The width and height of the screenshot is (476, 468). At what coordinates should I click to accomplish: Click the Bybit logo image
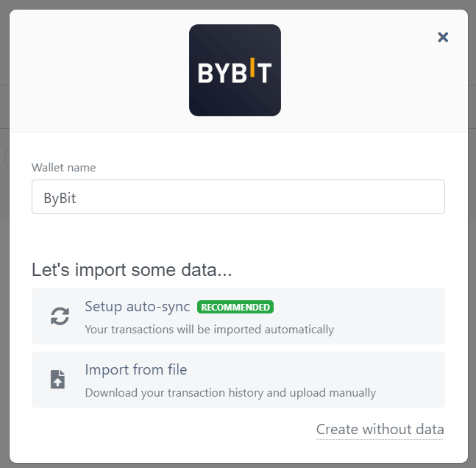[x=235, y=71]
